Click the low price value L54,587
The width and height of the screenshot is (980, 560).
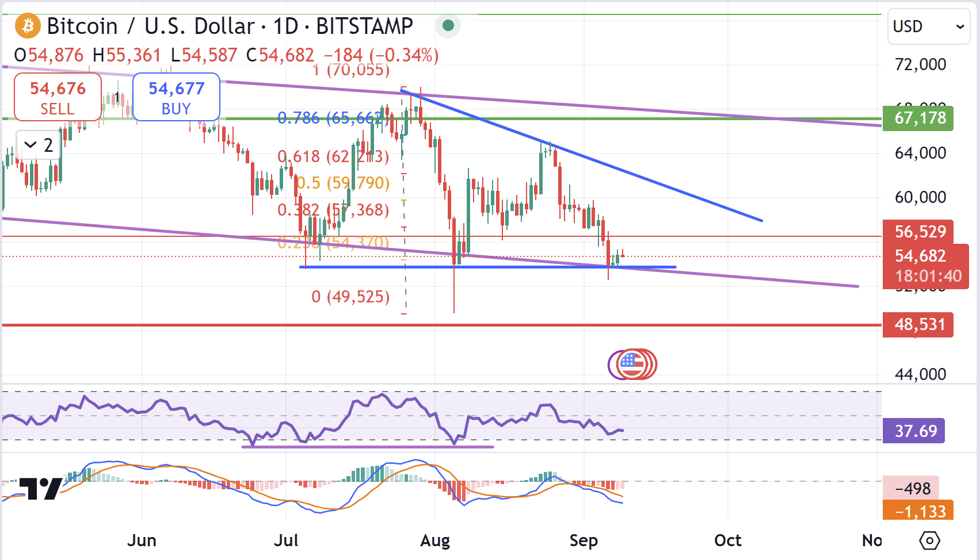click(x=204, y=55)
